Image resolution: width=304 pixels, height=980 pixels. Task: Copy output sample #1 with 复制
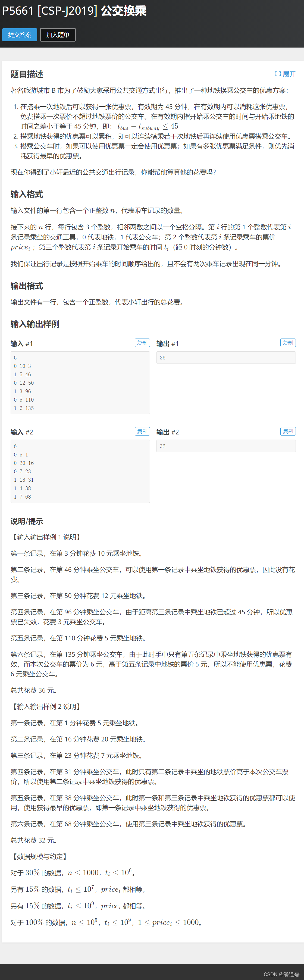pyautogui.click(x=288, y=343)
